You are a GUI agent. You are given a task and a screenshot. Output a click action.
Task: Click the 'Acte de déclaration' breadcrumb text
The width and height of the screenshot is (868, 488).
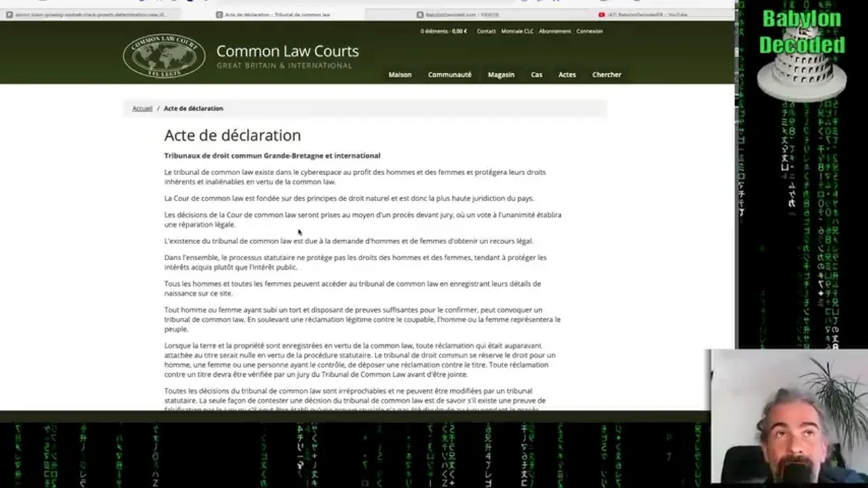click(x=193, y=108)
